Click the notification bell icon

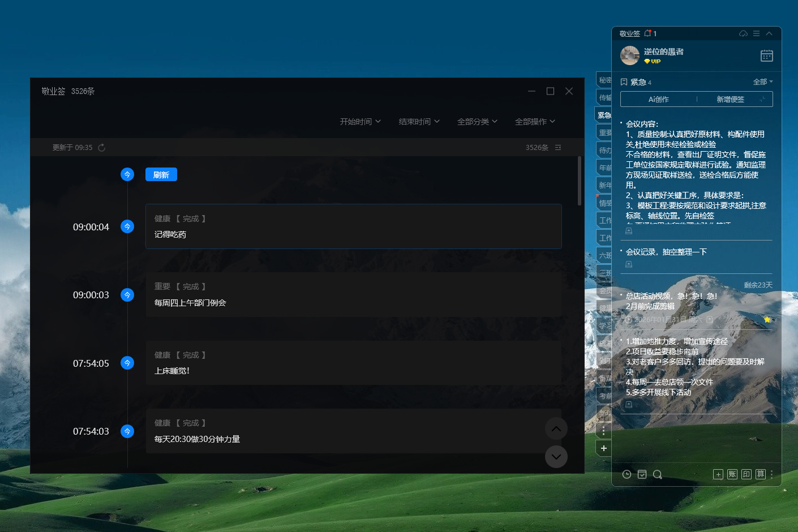[x=647, y=34]
